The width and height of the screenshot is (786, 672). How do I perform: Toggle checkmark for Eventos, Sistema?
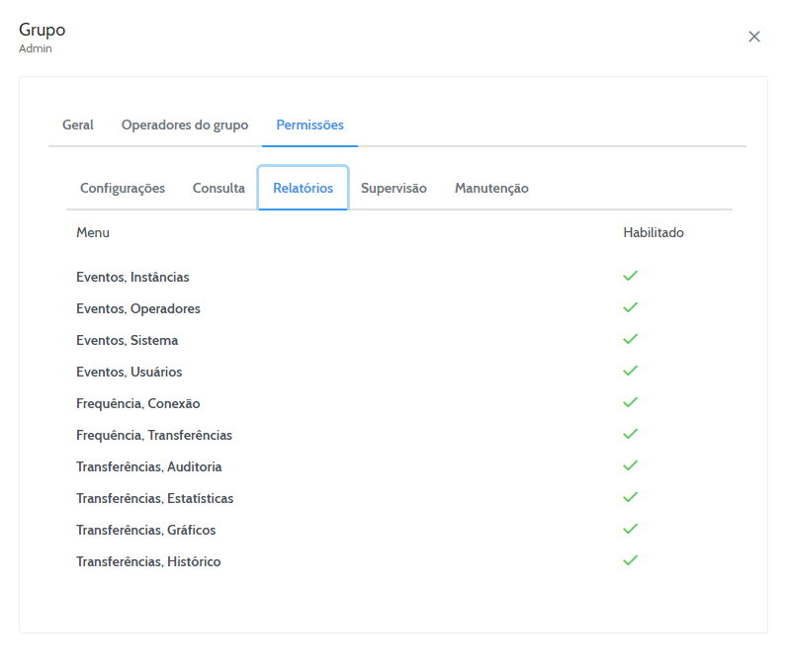(630, 339)
